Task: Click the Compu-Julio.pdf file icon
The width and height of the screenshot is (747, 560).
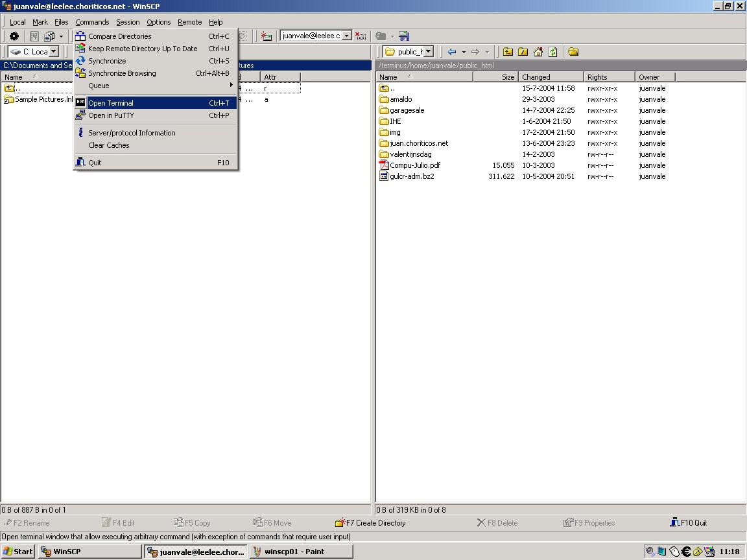Action: pyautogui.click(x=383, y=165)
